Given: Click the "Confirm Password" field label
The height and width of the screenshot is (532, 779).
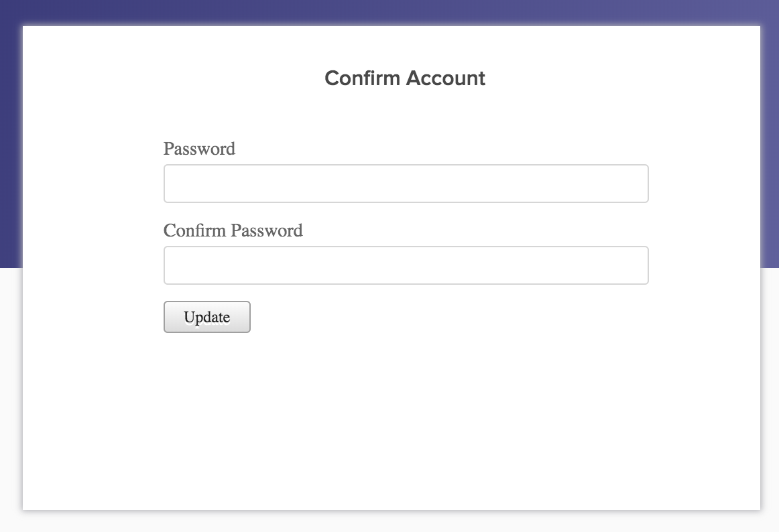Looking at the screenshot, I should pos(233,230).
